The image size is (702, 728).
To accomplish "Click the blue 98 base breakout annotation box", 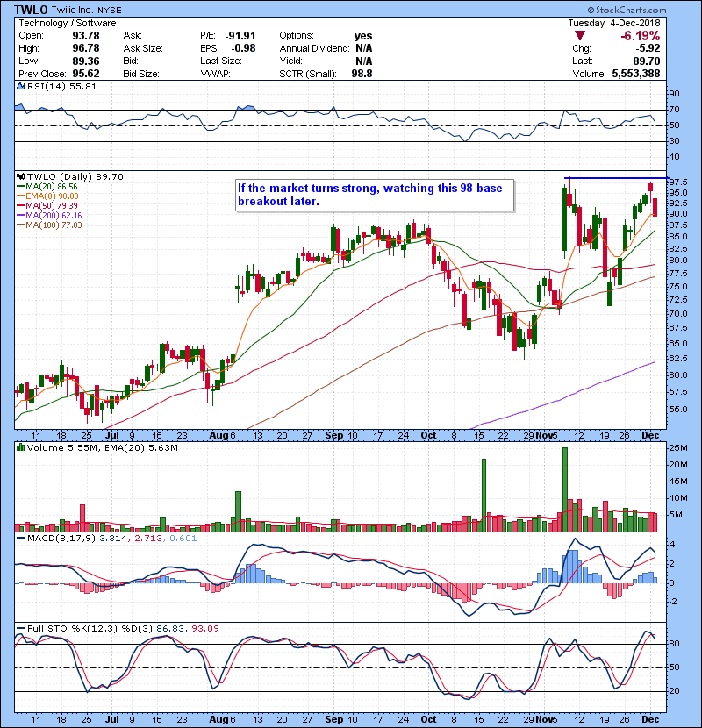I will click(x=375, y=196).
